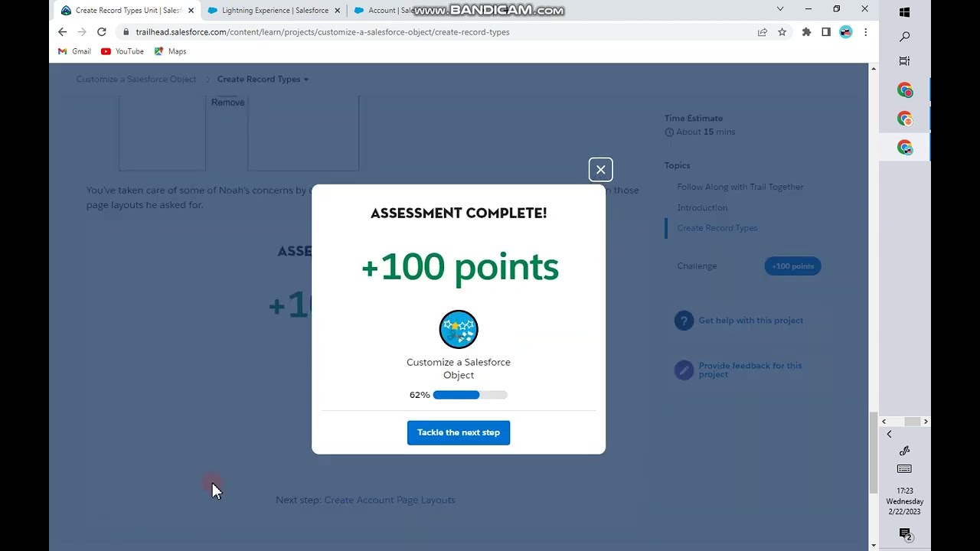Close the Lightning Experience tab
This screenshot has width=980, height=551.
point(337,10)
